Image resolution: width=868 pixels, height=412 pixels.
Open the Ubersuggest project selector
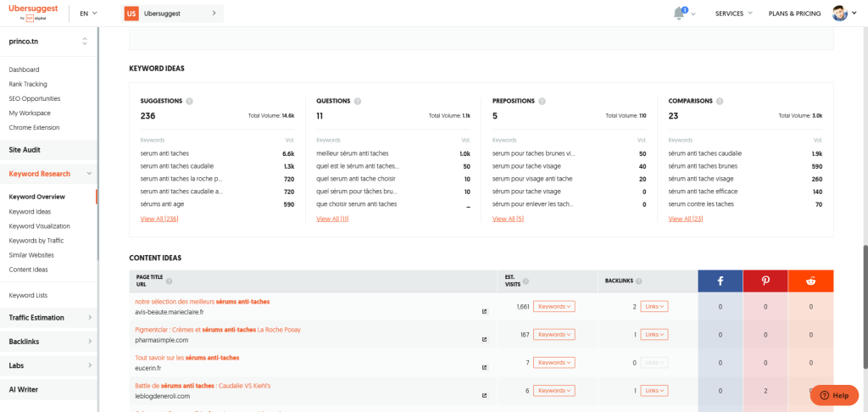point(172,14)
